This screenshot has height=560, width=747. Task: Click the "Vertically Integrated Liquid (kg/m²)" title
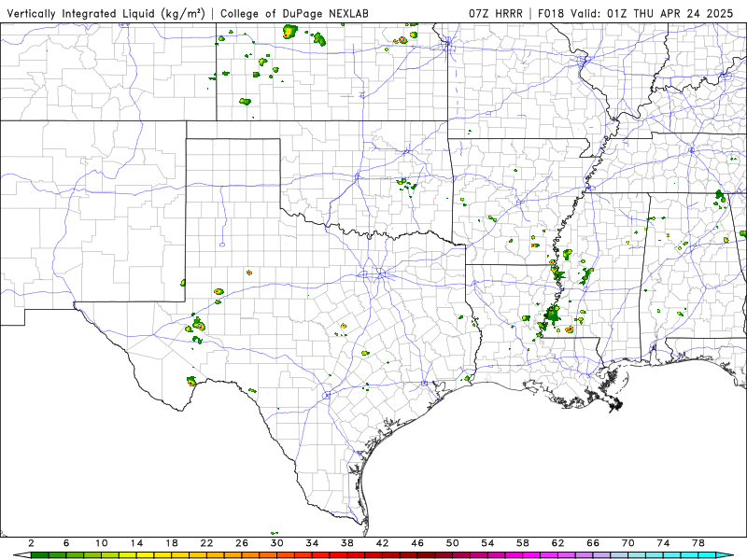[106, 14]
